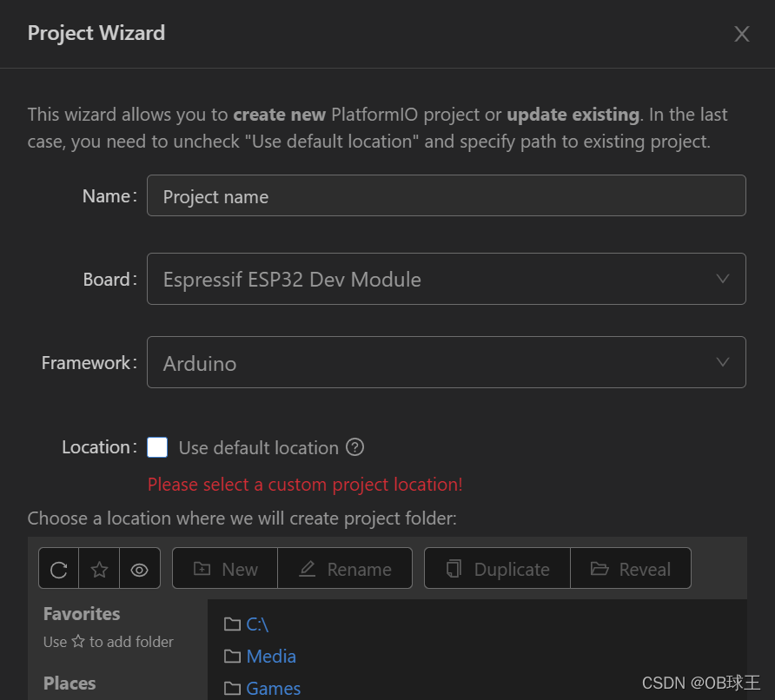775x700 pixels.
Task: Click the star icon to add a favorite folder
Action: coord(98,568)
